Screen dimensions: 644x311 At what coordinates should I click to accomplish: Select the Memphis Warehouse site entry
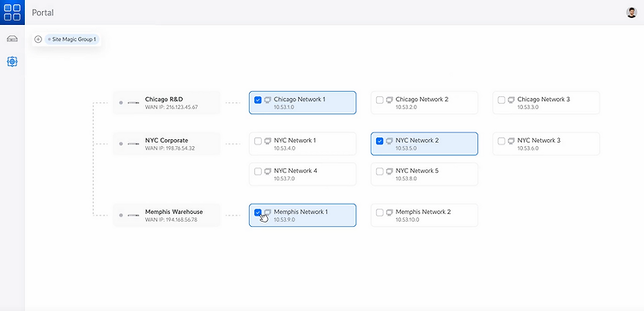coord(167,216)
